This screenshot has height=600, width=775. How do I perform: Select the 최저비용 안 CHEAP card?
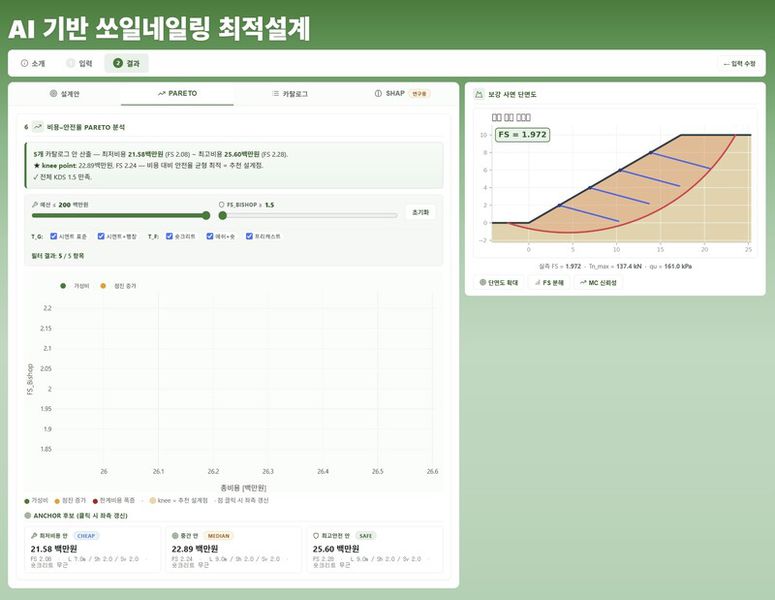pos(92,550)
